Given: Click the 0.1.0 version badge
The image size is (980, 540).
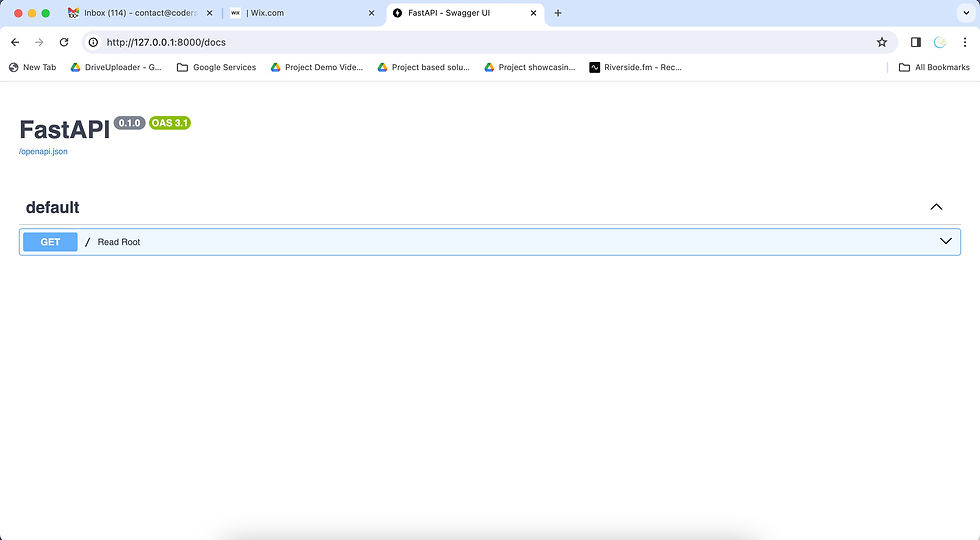Looking at the screenshot, I should click(x=129, y=123).
